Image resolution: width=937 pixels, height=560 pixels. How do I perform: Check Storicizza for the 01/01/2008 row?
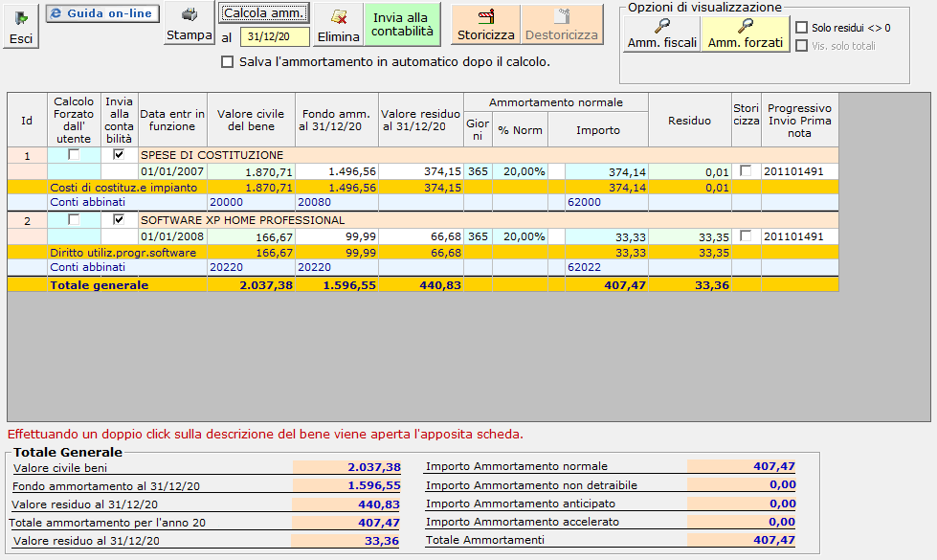tap(746, 236)
